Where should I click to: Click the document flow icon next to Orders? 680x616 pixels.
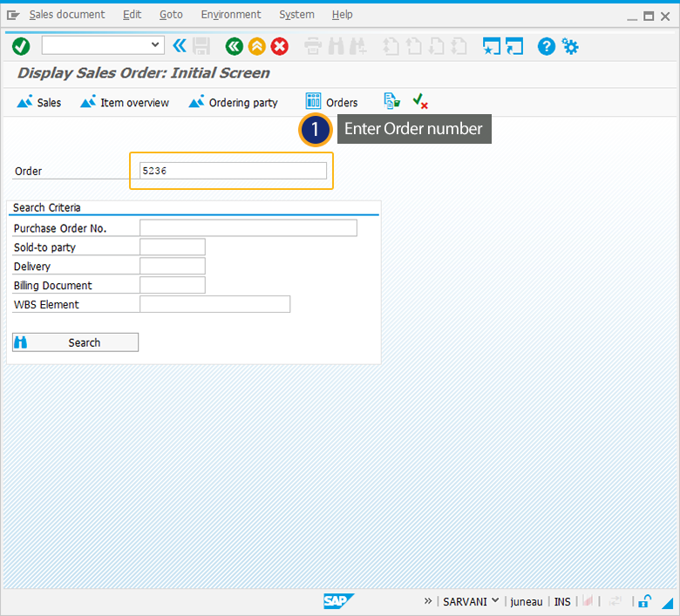click(x=391, y=101)
